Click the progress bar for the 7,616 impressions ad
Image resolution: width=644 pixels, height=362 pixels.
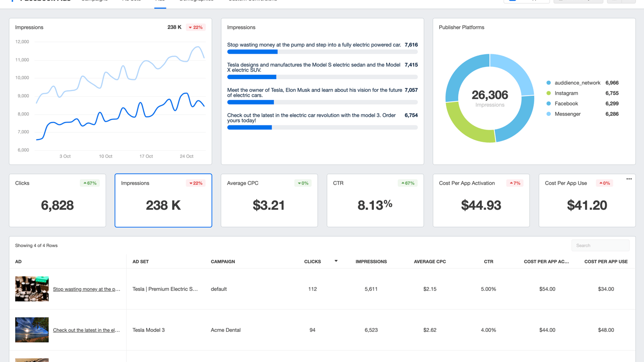(322, 52)
